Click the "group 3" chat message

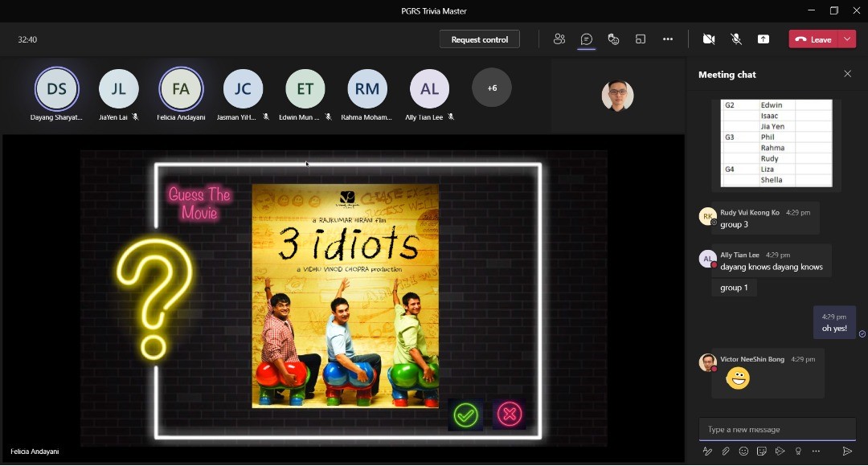[734, 224]
